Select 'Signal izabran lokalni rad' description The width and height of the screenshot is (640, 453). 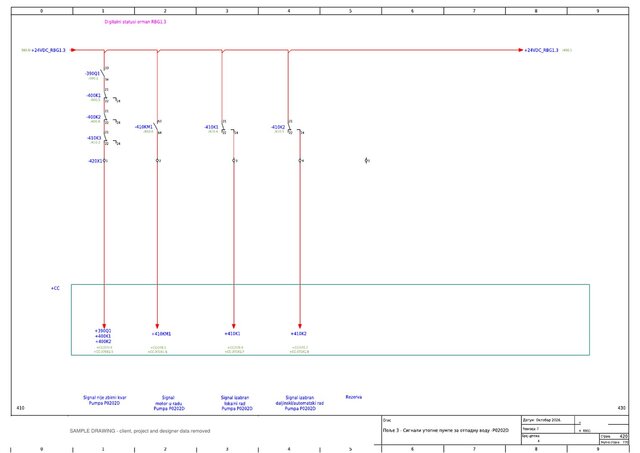[235, 400]
